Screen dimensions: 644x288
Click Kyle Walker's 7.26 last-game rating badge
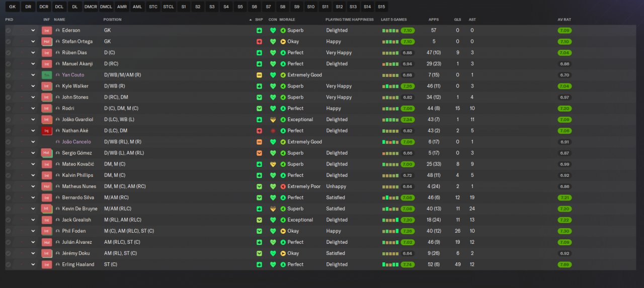pos(408,86)
